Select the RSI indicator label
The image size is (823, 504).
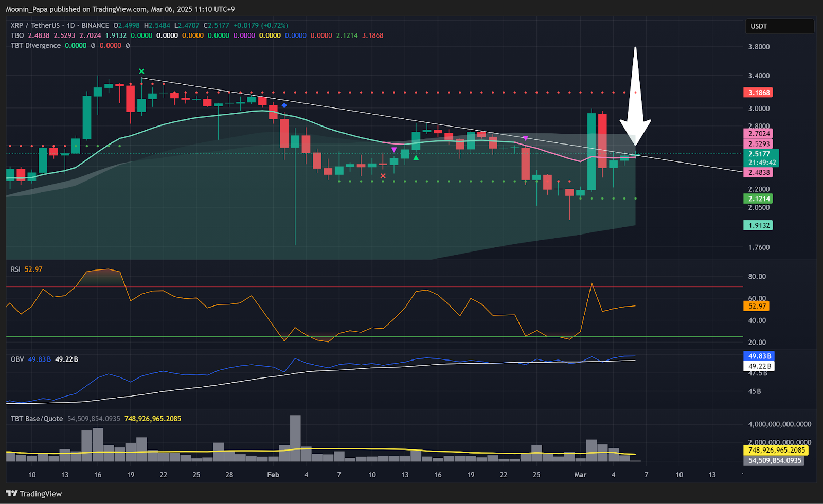[15, 269]
